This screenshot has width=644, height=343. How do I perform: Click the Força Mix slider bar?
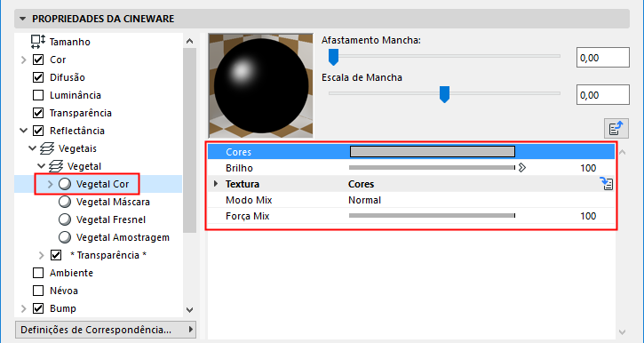click(x=432, y=216)
